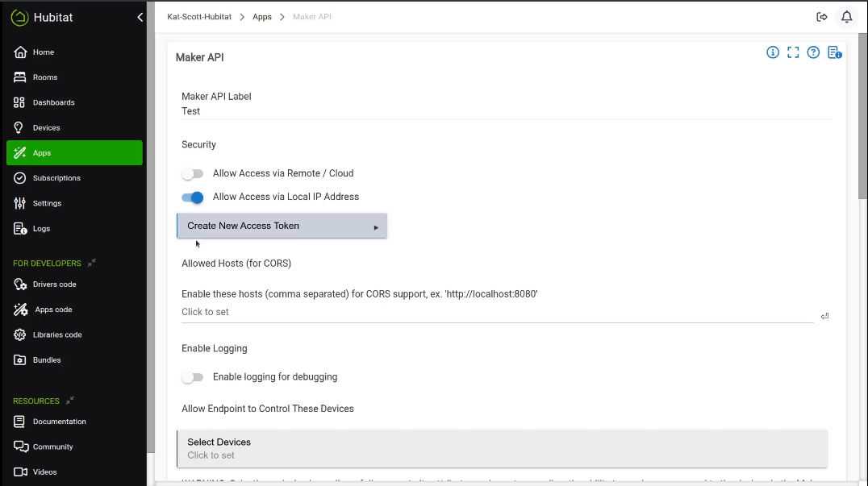Toggle fullscreen view icon
This screenshot has width=868, height=486.
(x=793, y=52)
